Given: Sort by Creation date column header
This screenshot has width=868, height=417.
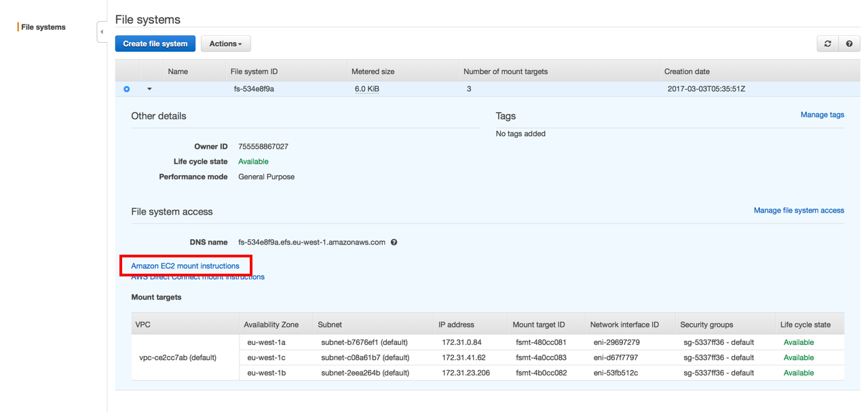Looking at the screenshot, I should point(687,71).
